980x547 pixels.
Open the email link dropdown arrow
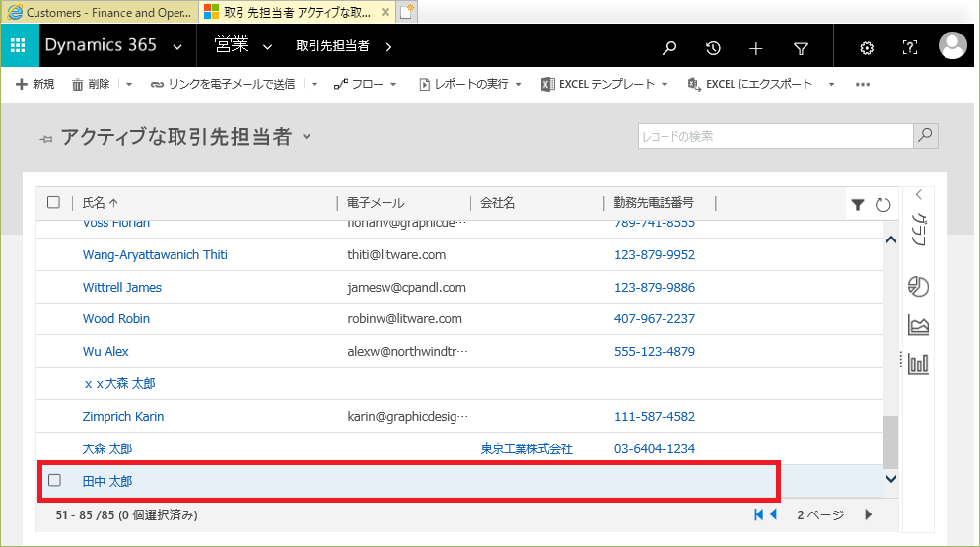coord(315,84)
